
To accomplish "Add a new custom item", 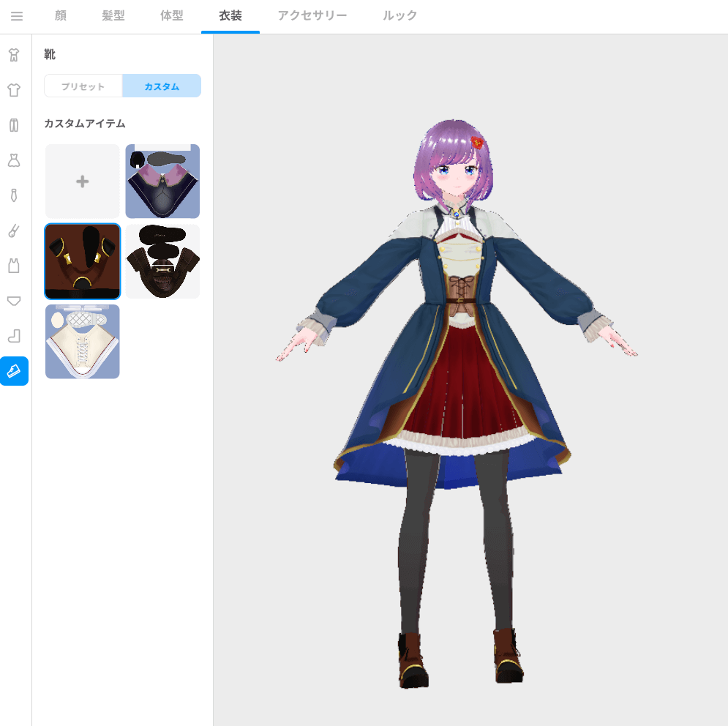I will click(x=83, y=181).
